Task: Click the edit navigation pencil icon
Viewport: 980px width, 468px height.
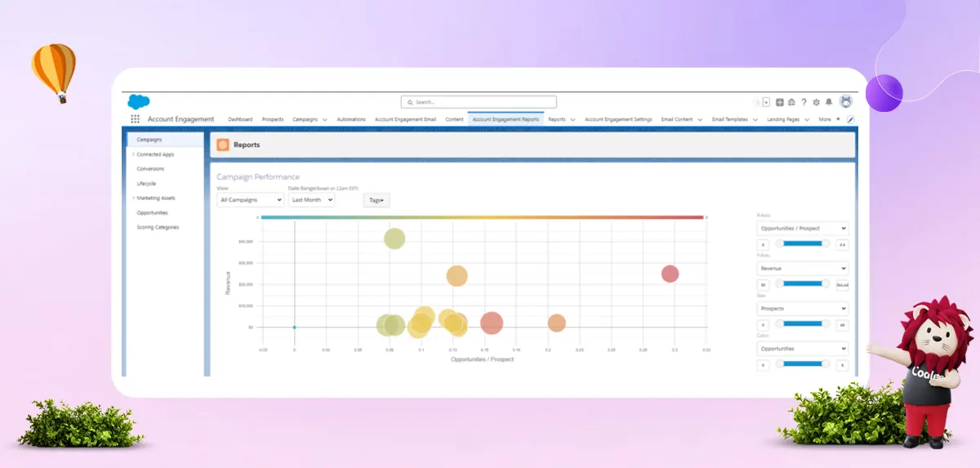Action: 850,119
